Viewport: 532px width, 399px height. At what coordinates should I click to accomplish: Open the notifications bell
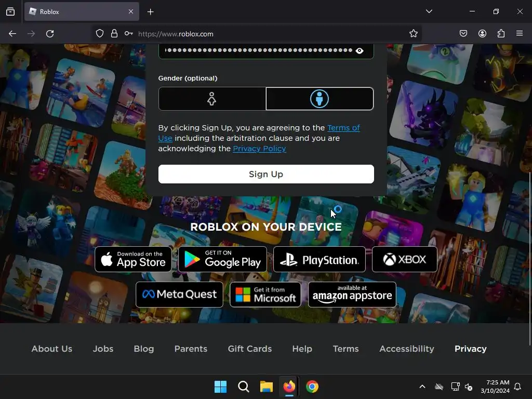click(x=517, y=387)
